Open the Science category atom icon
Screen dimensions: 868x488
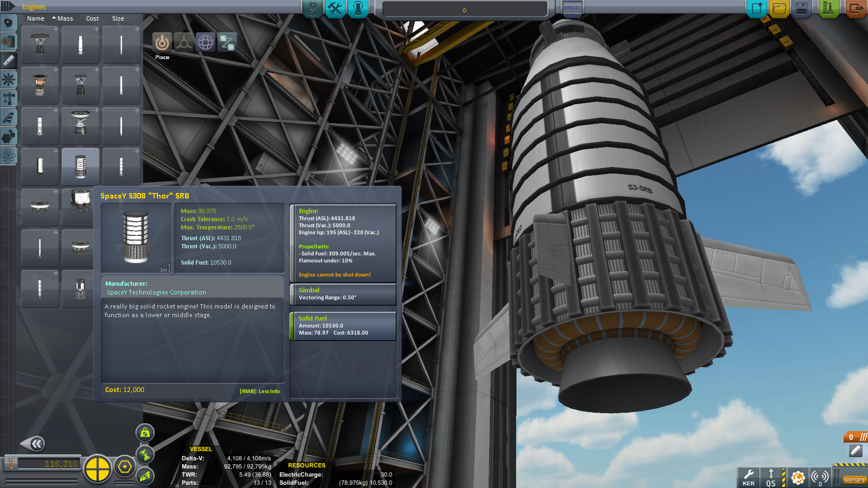pos(9,156)
